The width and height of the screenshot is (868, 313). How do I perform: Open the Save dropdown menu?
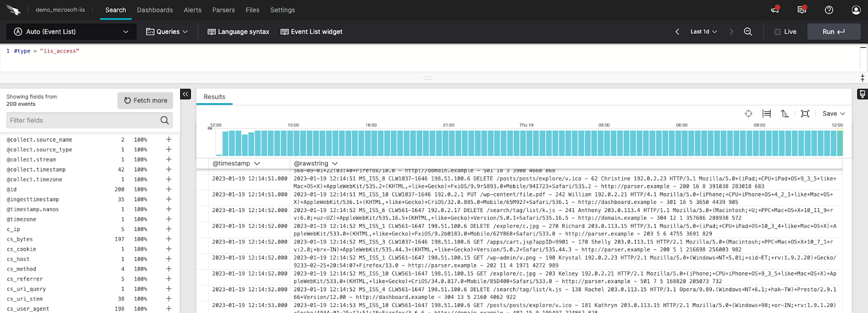point(833,113)
